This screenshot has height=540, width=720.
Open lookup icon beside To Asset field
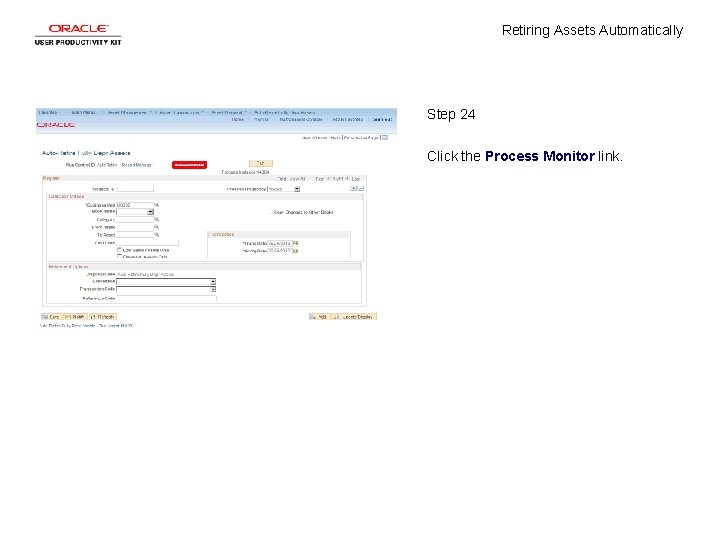157,235
